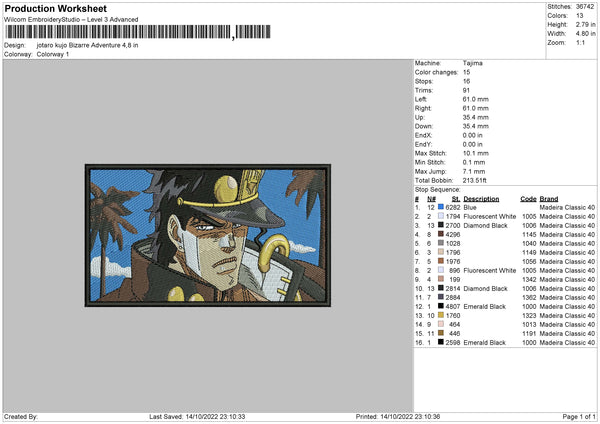The width and height of the screenshot is (600, 424).
Task: Click thread code 1149
Action: pyautogui.click(x=529, y=253)
